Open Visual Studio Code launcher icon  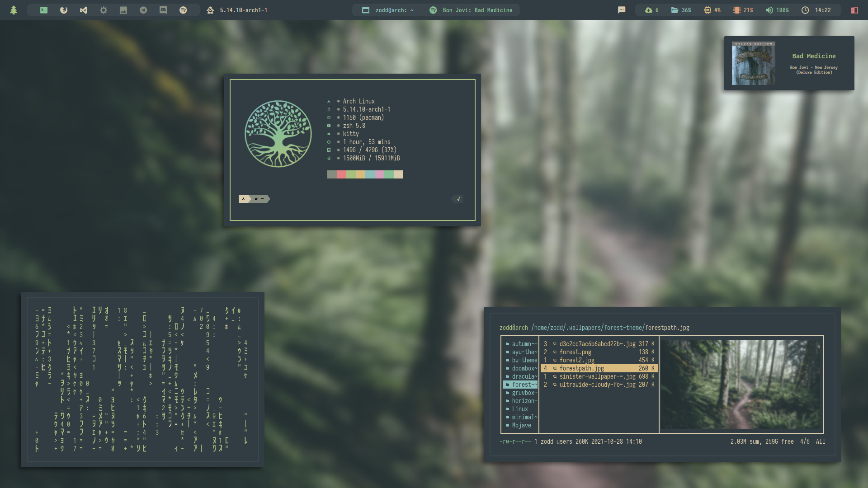pyautogui.click(x=84, y=10)
